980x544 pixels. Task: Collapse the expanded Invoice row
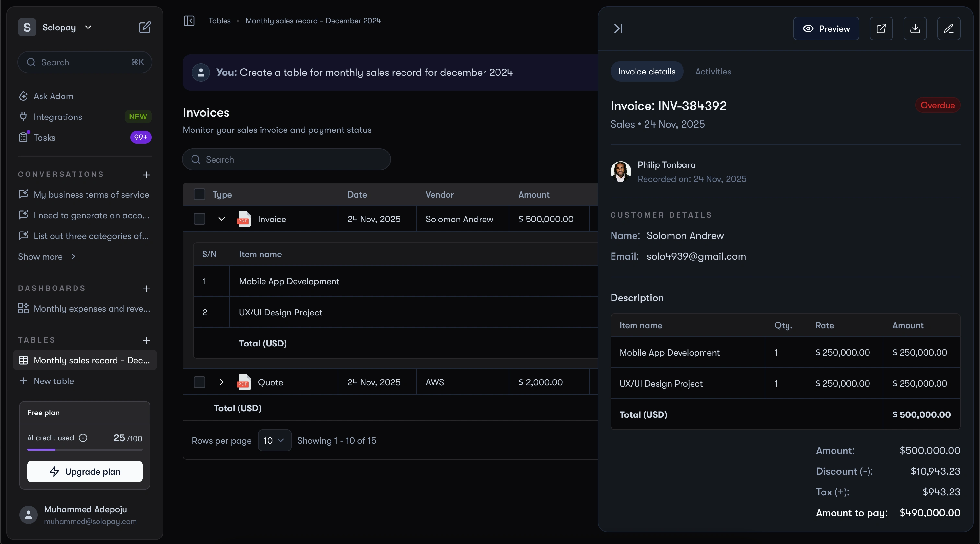(x=221, y=219)
